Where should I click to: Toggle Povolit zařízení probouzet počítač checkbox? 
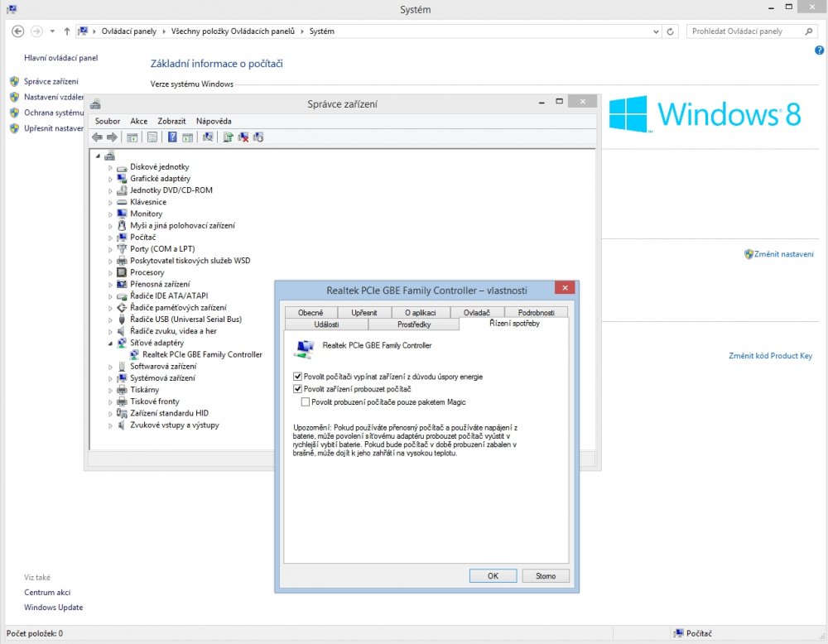[298, 389]
